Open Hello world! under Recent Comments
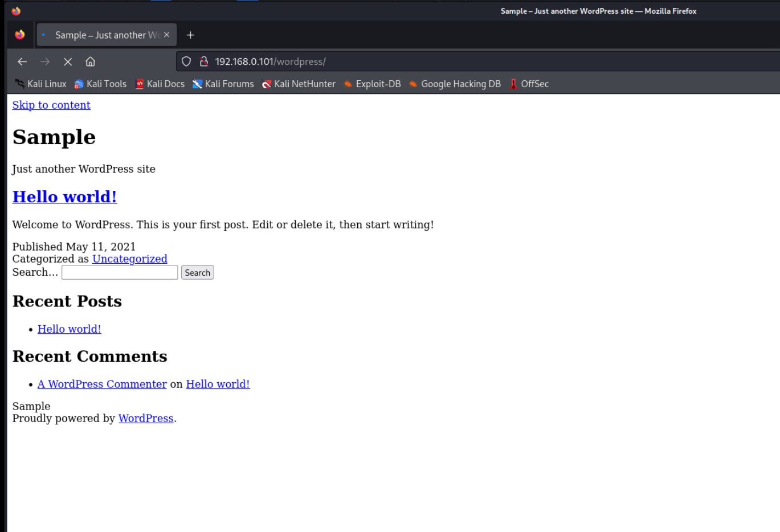The height and width of the screenshot is (532, 780). [218, 384]
